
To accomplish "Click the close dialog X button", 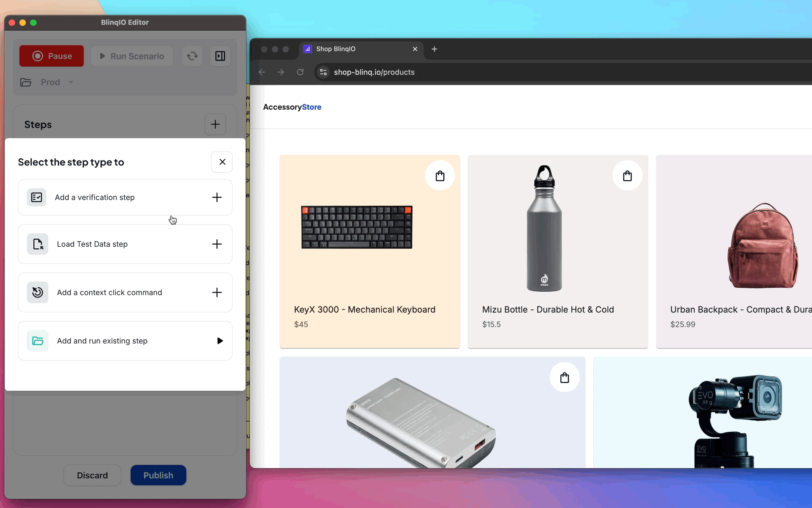I will [x=222, y=161].
